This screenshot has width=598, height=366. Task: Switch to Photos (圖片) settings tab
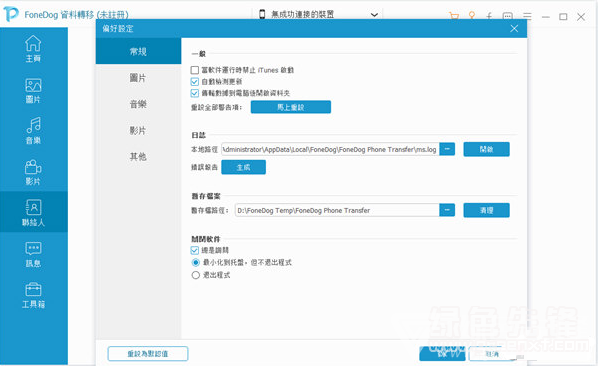click(x=138, y=78)
